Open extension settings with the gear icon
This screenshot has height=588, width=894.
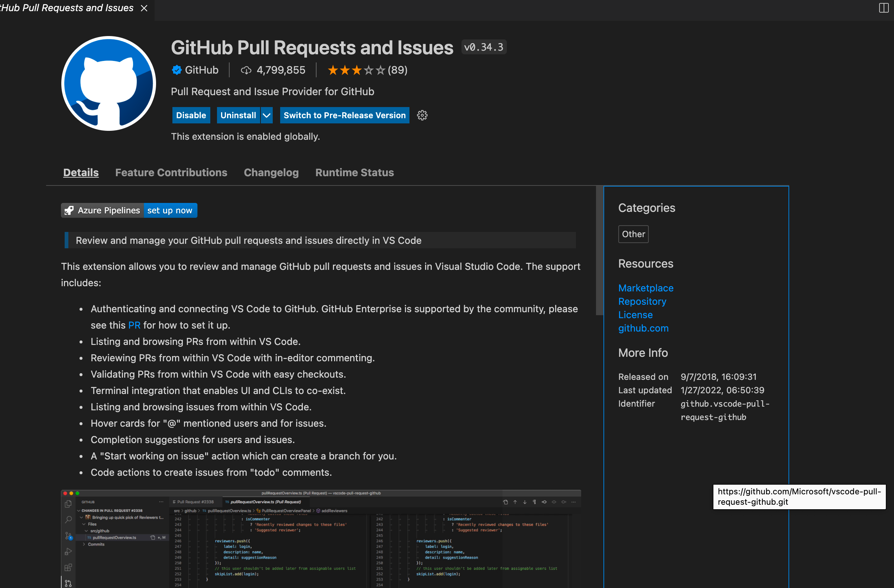tap(422, 115)
